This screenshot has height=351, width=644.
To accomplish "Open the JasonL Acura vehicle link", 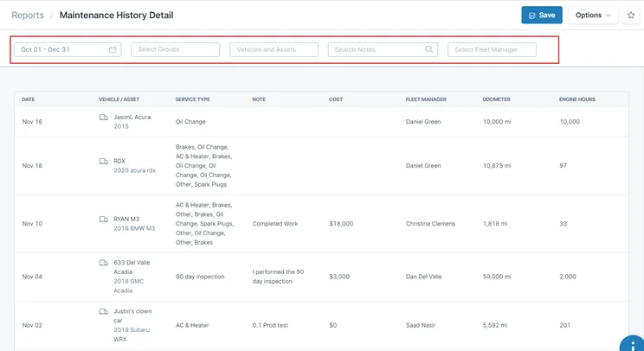I will (132, 117).
